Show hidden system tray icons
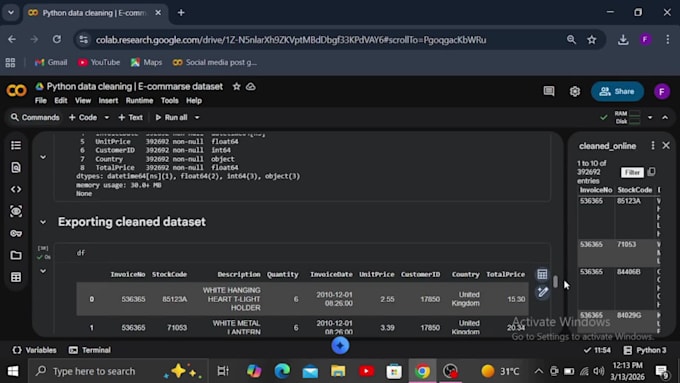This screenshot has height=383, width=680. click(539, 371)
